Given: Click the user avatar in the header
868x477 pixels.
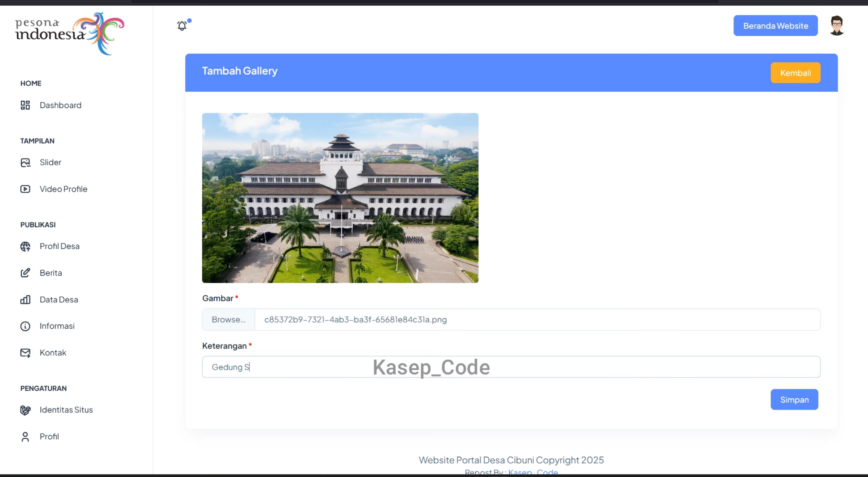Looking at the screenshot, I should coord(837,25).
